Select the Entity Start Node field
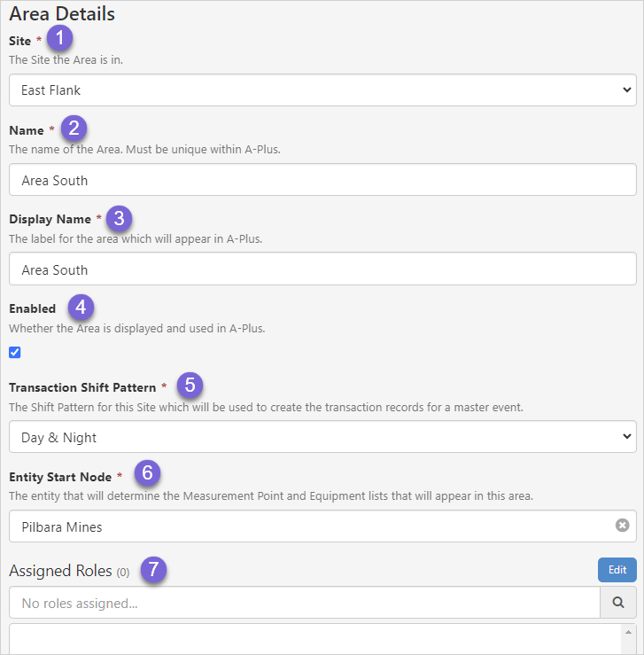This screenshot has width=644, height=655. coord(310,526)
